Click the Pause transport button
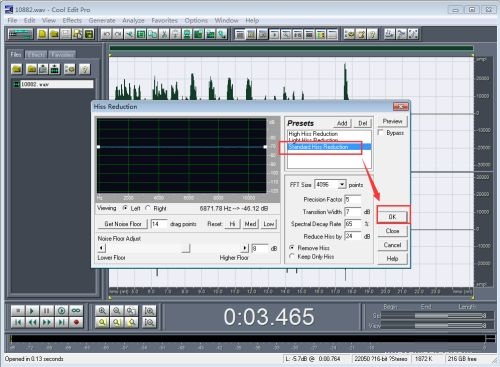Image resolution: width=500 pixels, height=367 pixels. point(47,311)
